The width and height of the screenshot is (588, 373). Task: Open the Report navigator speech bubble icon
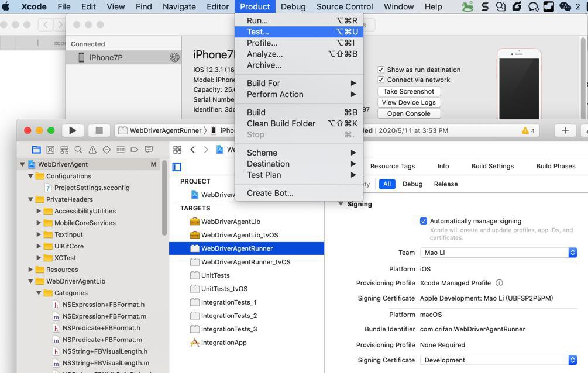click(x=149, y=150)
